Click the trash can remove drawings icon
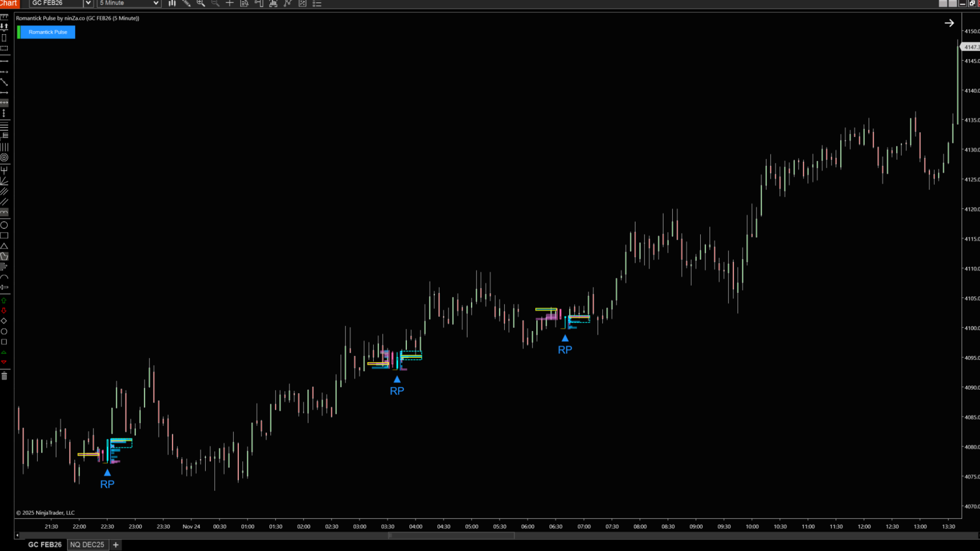 point(4,376)
